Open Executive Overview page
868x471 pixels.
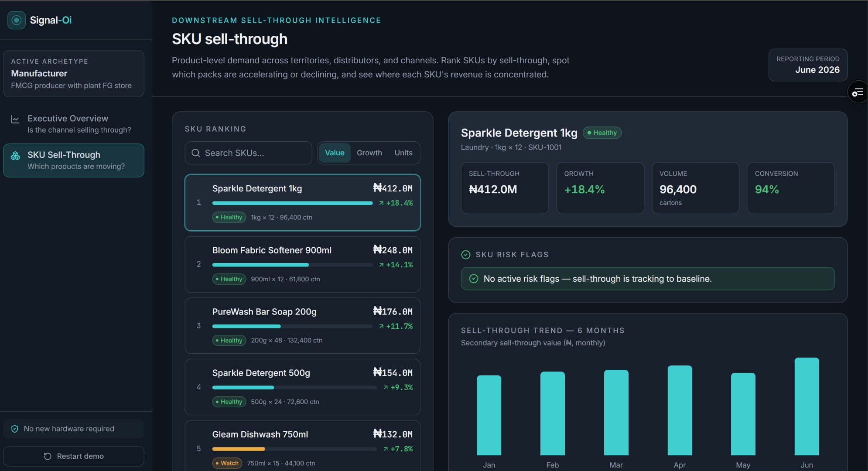pos(74,124)
